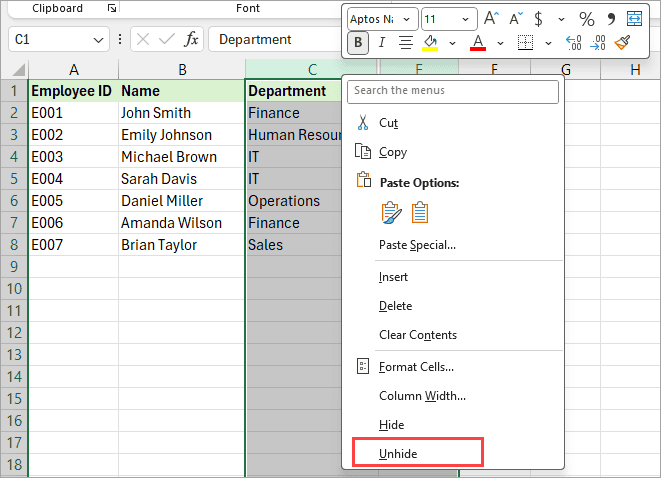Toggle Bold in the mini toolbar
This screenshot has width=661, height=478.
pos(358,43)
